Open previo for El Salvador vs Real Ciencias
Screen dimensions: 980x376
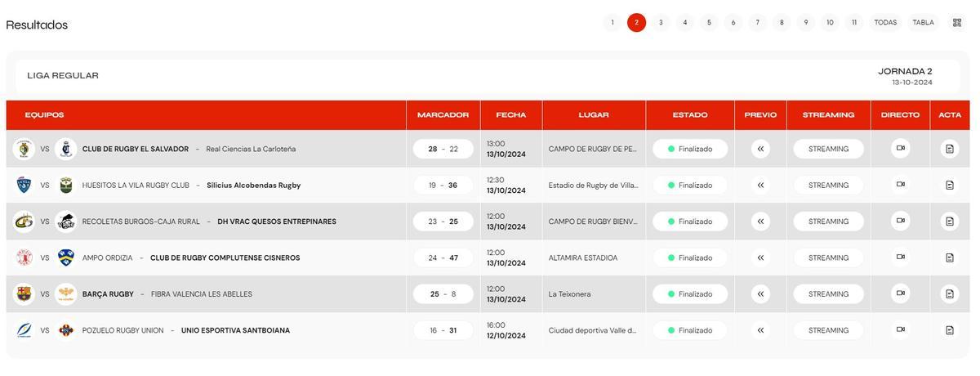(x=760, y=149)
